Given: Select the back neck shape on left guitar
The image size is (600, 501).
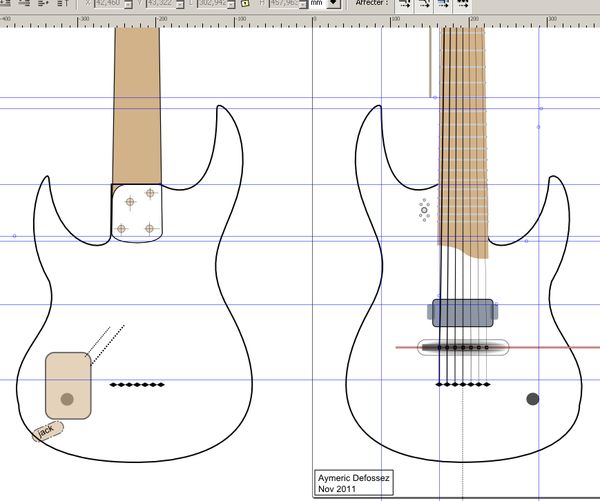Looking at the screenshot, I should 137,106.
